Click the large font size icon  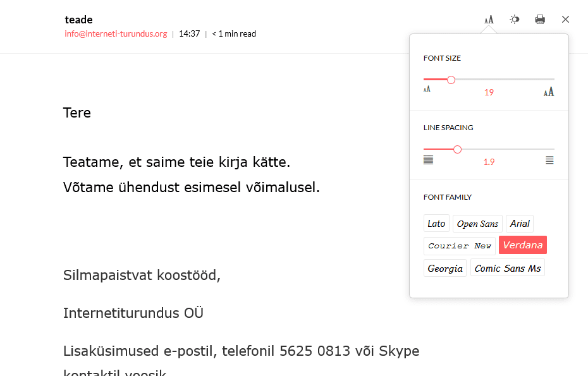(x=549, y=92)
